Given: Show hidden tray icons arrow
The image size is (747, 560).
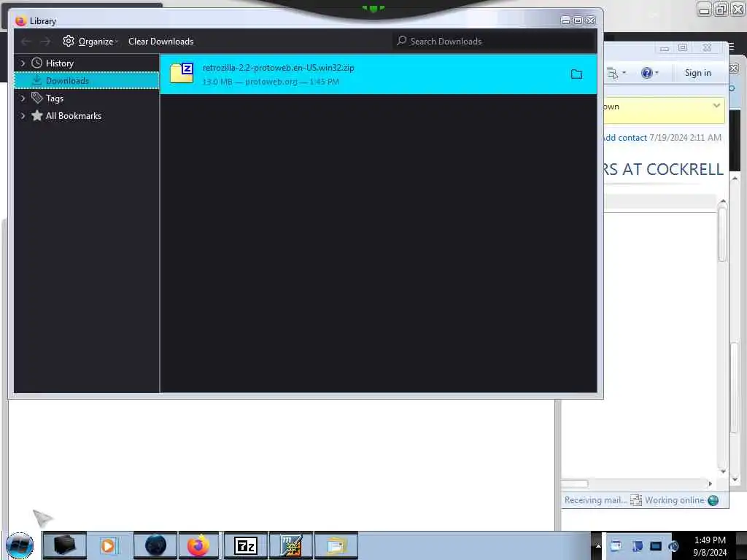Looking at the screenshot, I should pos(598,545).
